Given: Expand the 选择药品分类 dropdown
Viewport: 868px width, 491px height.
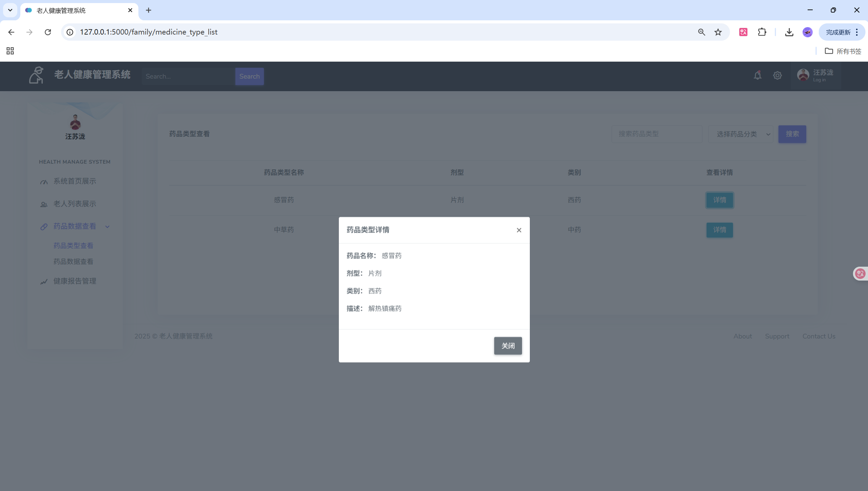Looking at the screenshot, I should click(x=740, y=134).
